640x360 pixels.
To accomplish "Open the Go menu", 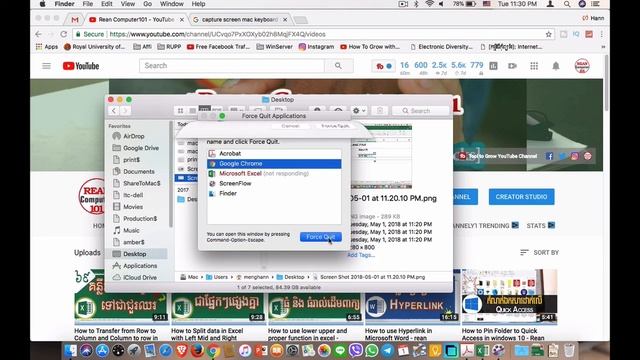I will (x=147, y=4).
